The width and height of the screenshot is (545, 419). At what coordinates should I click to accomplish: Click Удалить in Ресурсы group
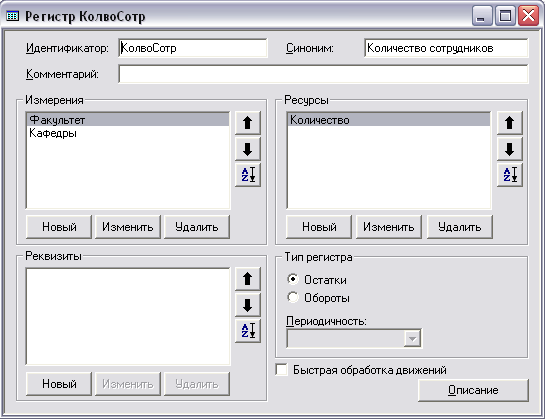click(x=459, y=227)
